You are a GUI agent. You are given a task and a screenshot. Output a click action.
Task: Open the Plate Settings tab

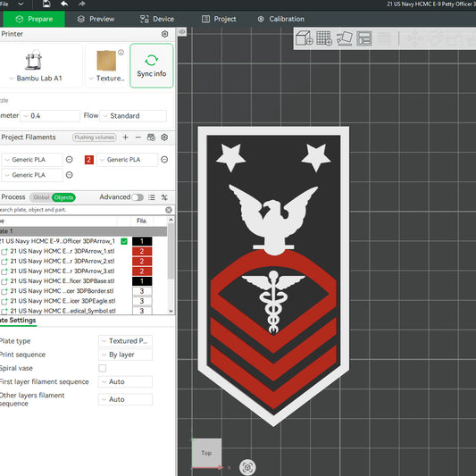(x=18, y=321)
